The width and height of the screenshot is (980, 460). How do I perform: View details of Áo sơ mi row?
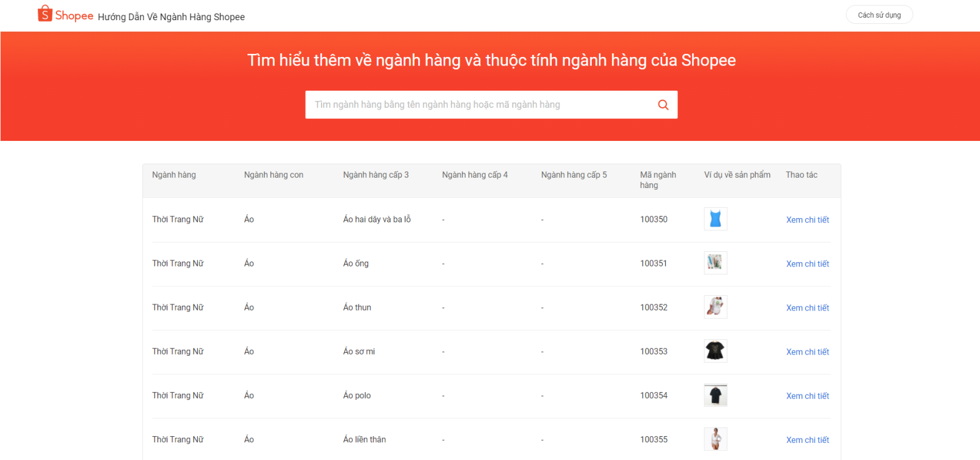(x=807, y=352)
